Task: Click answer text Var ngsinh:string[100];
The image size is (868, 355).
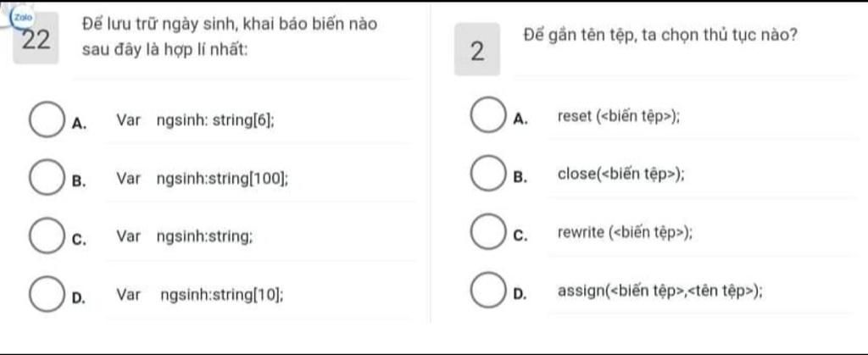Action: coord(203,179)
